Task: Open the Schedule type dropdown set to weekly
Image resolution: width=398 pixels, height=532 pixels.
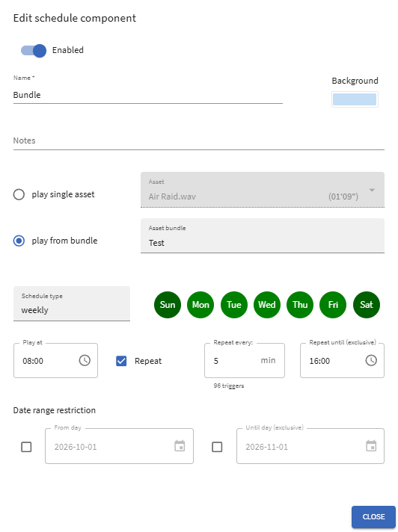Action: 72,303
